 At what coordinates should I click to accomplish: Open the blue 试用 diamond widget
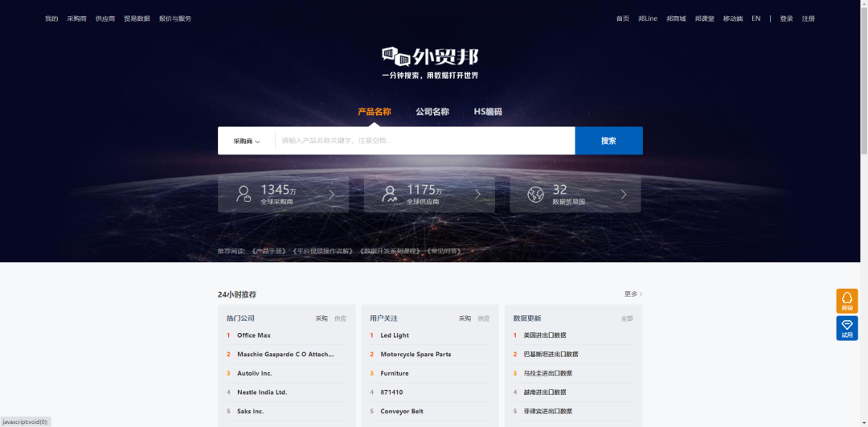(x=847, y=328)
